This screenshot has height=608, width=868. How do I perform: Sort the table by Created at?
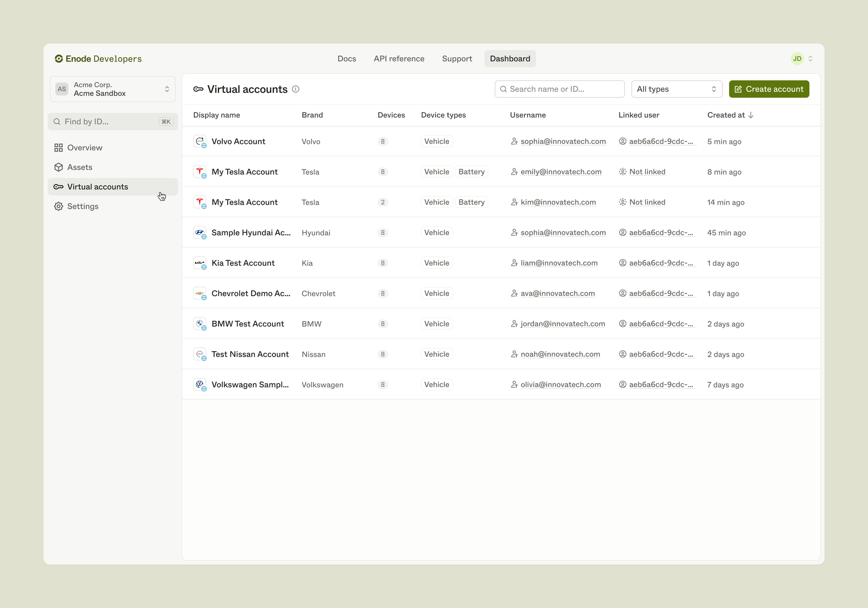pyautogui.click(x=729, y=115)
